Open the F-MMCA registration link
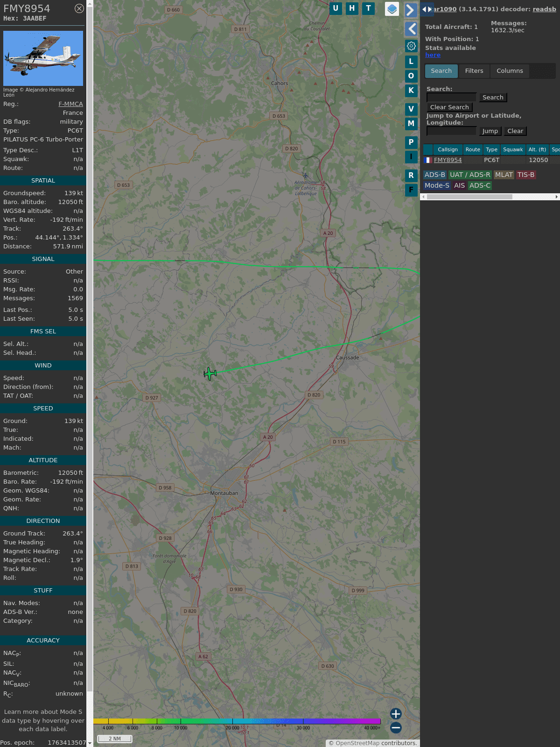The width and height of the screenshot is (560, 747). (70, 104)
